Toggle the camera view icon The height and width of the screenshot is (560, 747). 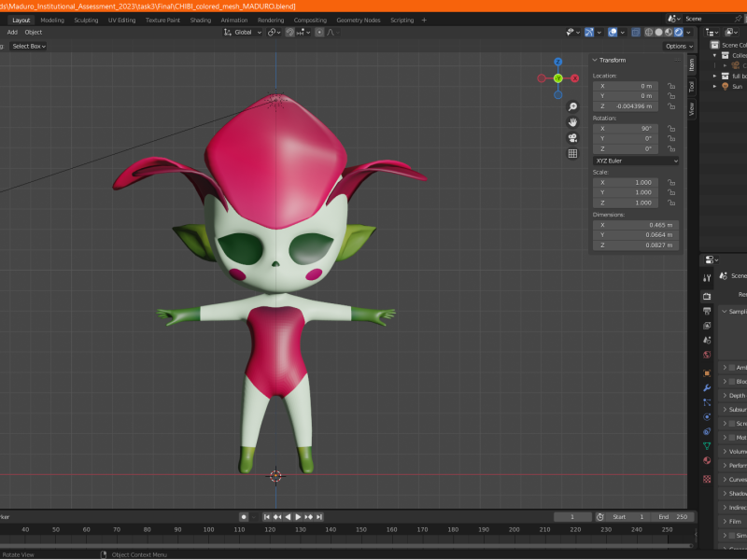[572, 138]
